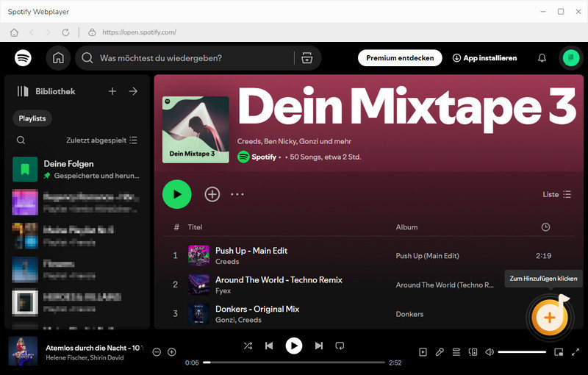The image size is (588, 375).
Task: Click Push Up track cover thumbnail
Action: click(x=198, y=255)
